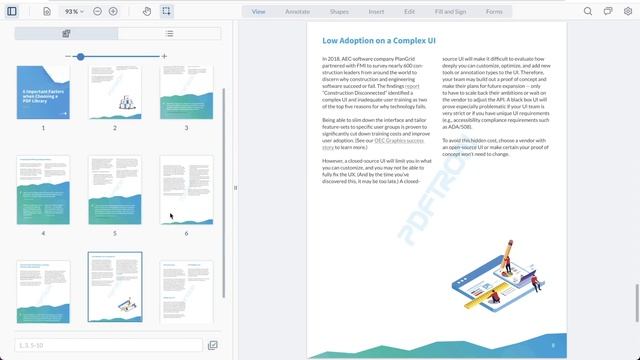Toggle the left sidebar panel
Screen dimensions: 640x360
12,11
